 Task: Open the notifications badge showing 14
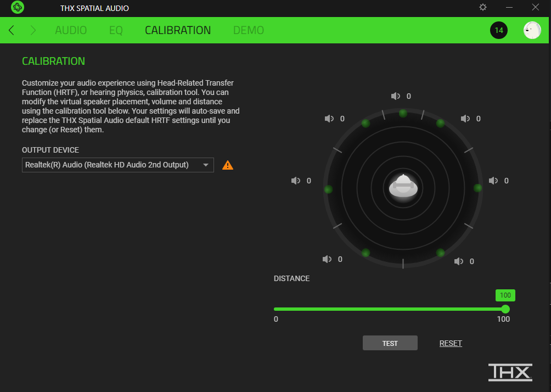[499, 30]
